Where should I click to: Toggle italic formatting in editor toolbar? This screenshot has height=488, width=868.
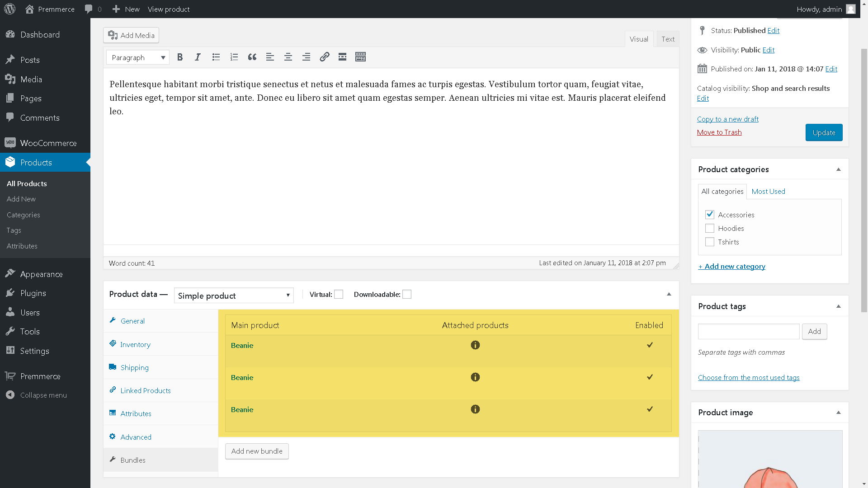point(198,57)
